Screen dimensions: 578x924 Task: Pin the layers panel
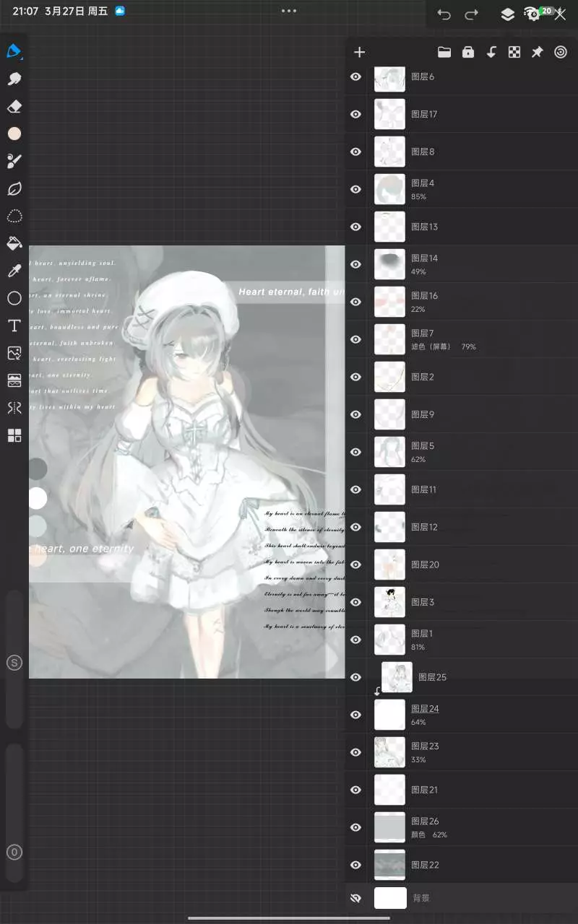pyautogui.click(x=538, y=52)
